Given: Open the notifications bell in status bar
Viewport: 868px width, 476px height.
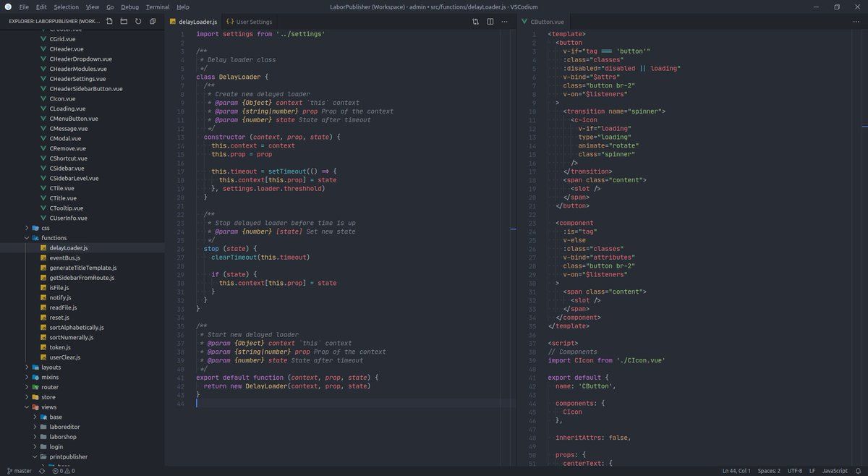Looking at the screenshot, I should pos(858,470).
